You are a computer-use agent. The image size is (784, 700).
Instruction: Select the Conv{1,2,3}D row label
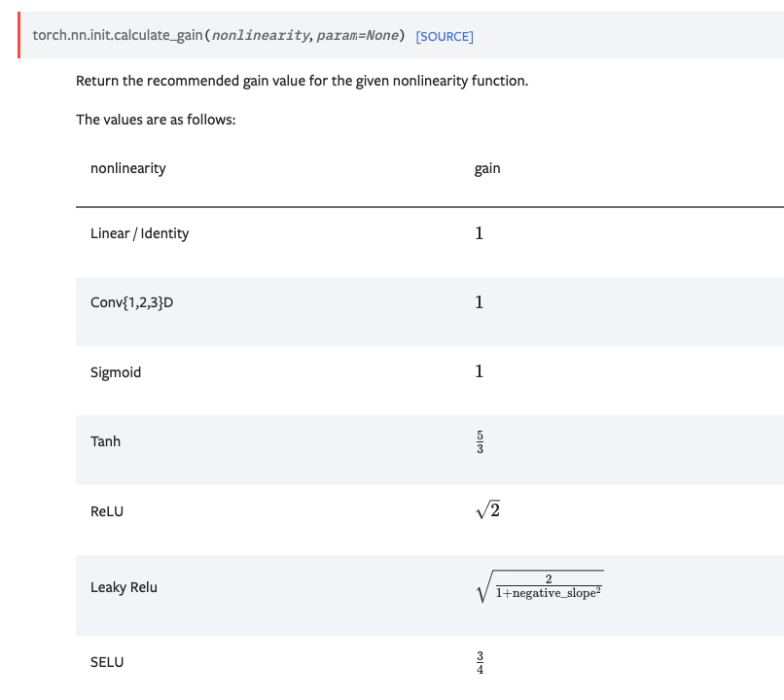coord(131,302)
